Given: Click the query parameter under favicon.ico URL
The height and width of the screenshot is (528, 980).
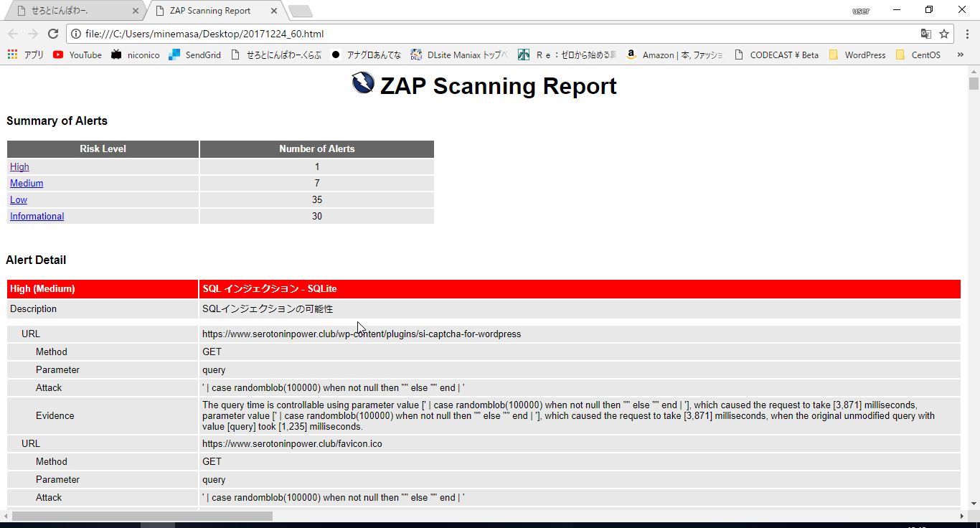Looking at the screenshot, I should click(214, 479).
